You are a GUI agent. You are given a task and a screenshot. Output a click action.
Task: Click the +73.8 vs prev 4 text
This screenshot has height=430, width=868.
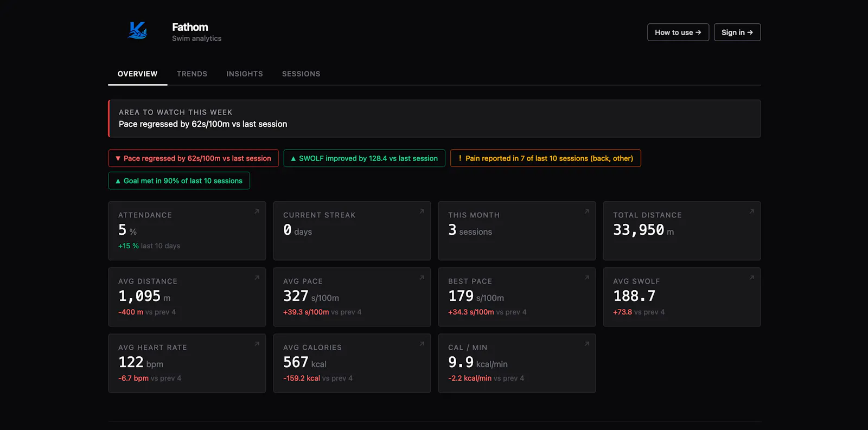639,312
